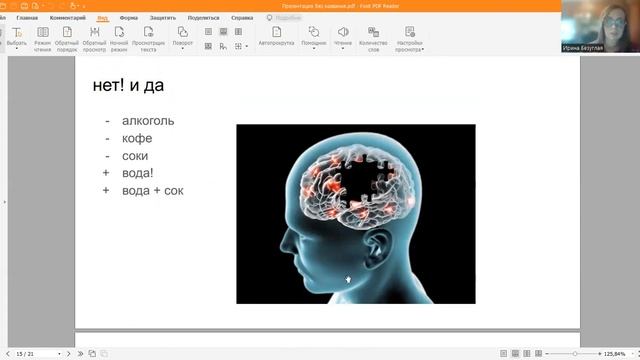Click the Поворот rotate view icon
Screen dimensions: 640x360
click(182, 33)
